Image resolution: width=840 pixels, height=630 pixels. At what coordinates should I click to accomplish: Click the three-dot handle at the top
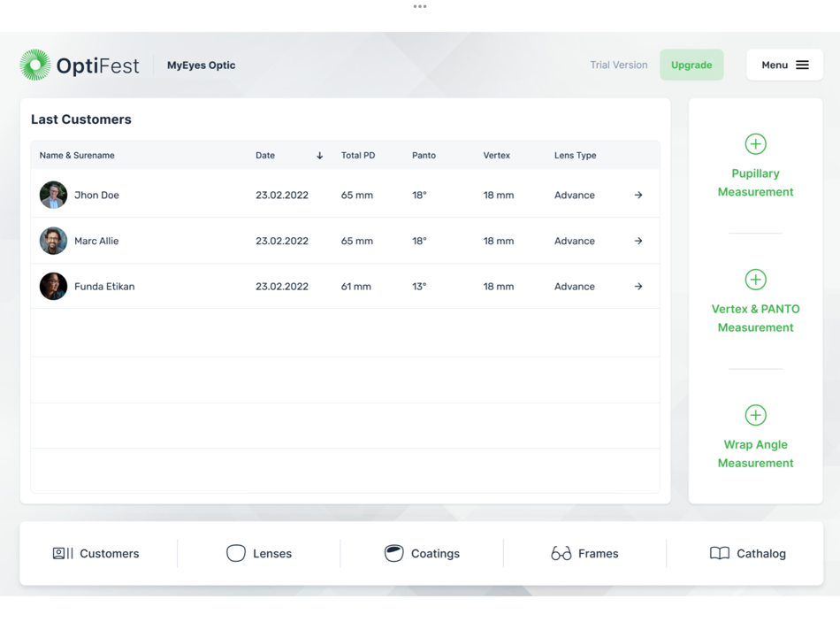tap(420, 6)
